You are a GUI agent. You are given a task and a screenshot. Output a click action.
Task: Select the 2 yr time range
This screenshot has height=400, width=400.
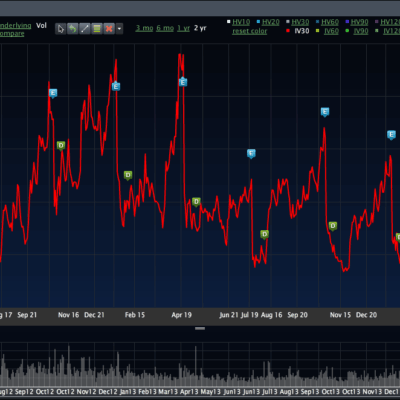pos(200,28)
